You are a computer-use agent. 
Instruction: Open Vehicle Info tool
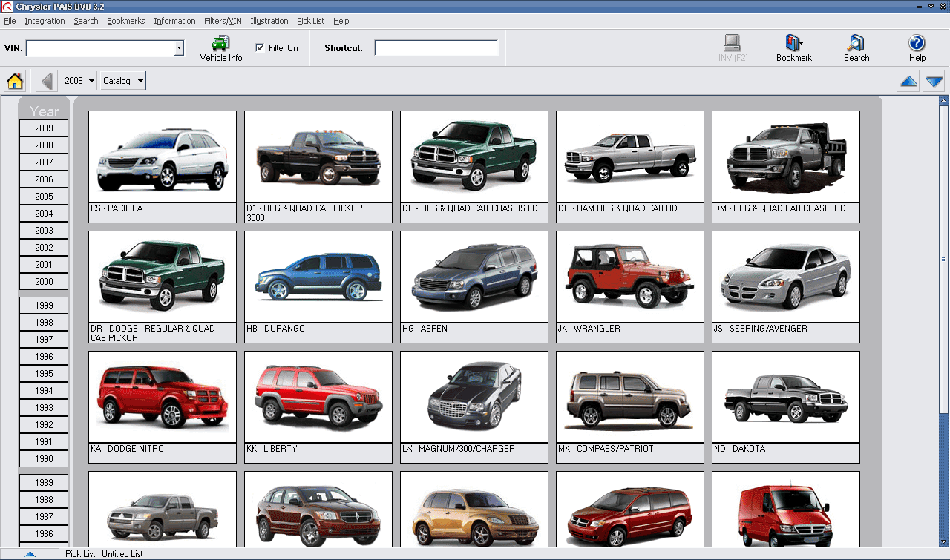point(220,48)
